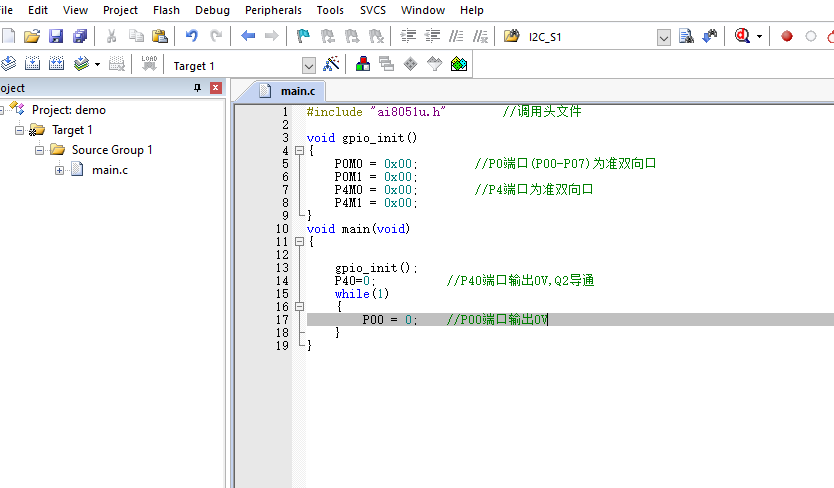Open the View menu
834x488 pixels.
[x=76, y=10]
